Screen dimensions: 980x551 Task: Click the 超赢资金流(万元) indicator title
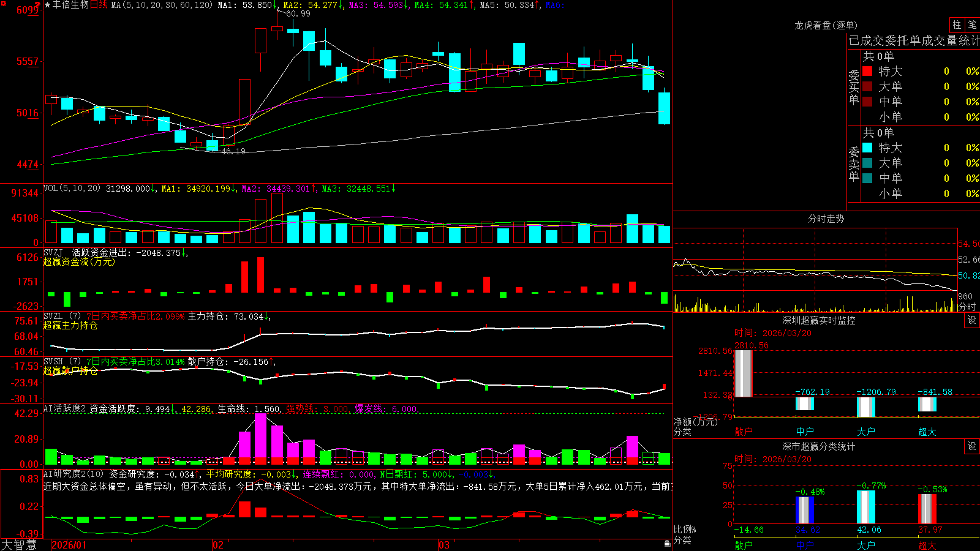79,262
